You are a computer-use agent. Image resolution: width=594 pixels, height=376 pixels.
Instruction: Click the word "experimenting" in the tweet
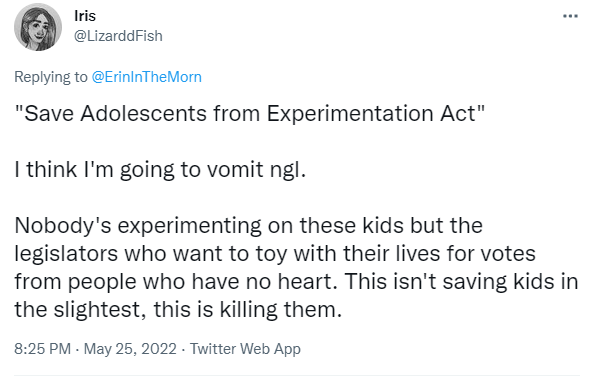[x=189, y=226]
